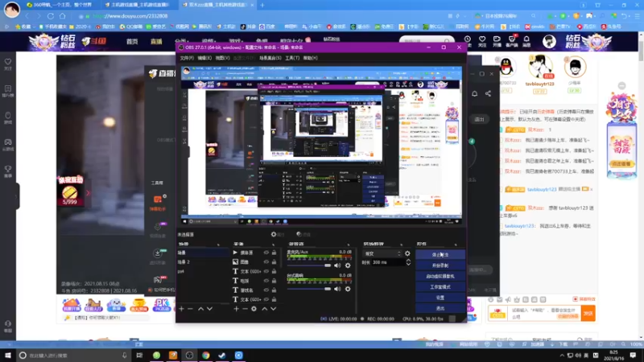Click the transition duration 300 ms stepper arrows
The height and width of the screenshot is (362, 644).
[408, 262]
